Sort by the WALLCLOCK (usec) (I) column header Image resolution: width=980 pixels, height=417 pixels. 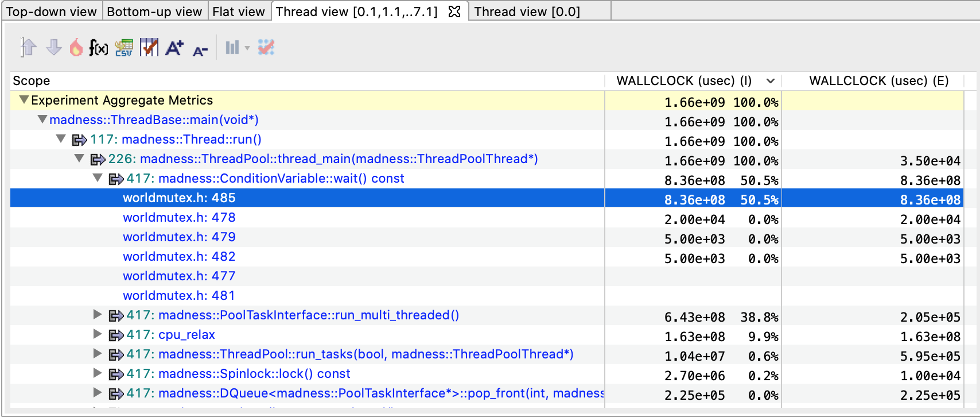point(684,81)
